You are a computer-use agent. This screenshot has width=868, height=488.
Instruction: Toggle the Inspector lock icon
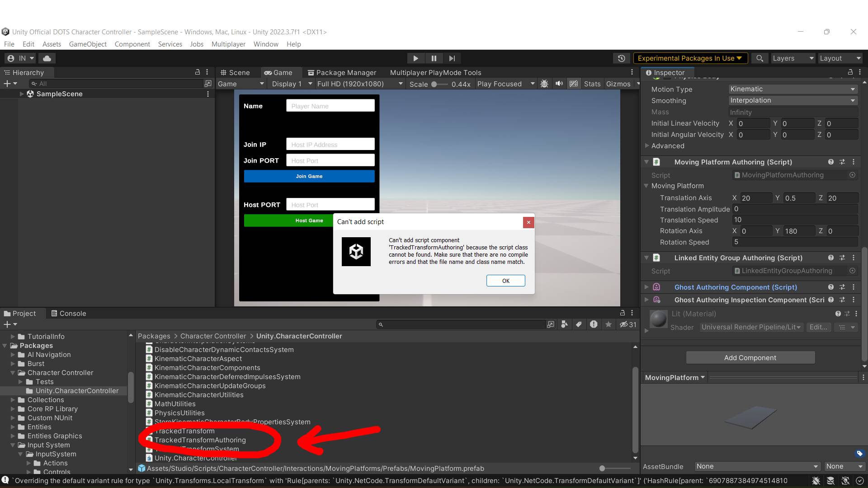click(850, 72)
